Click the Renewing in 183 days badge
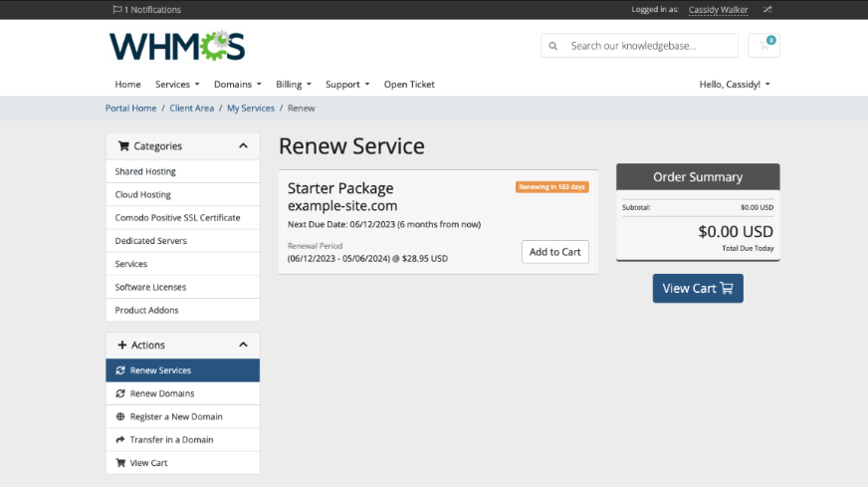Image resolution: width=868 pixels, height=489 pixels. tap(551, 187)
